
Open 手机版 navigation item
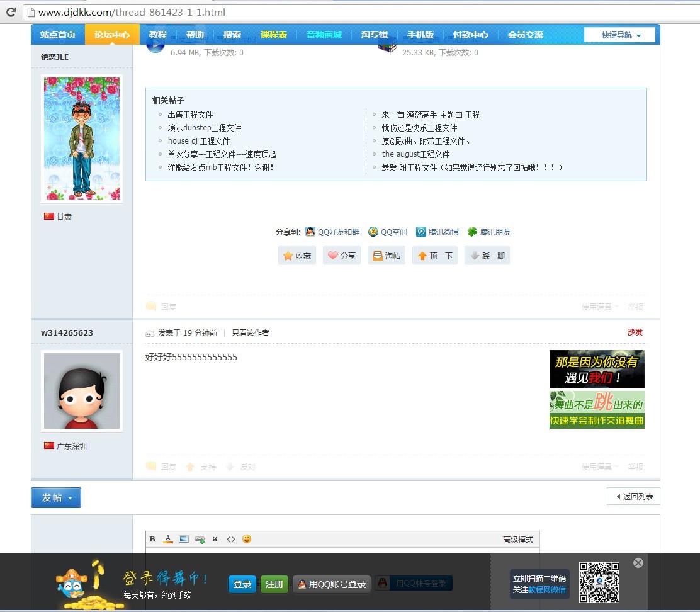[420, 35]
